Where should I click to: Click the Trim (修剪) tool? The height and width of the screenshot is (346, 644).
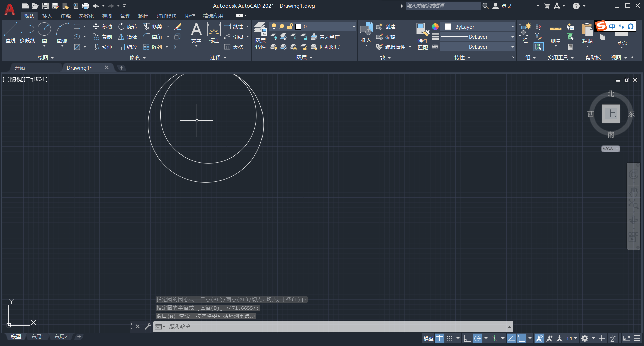click(x=153, y=26)
